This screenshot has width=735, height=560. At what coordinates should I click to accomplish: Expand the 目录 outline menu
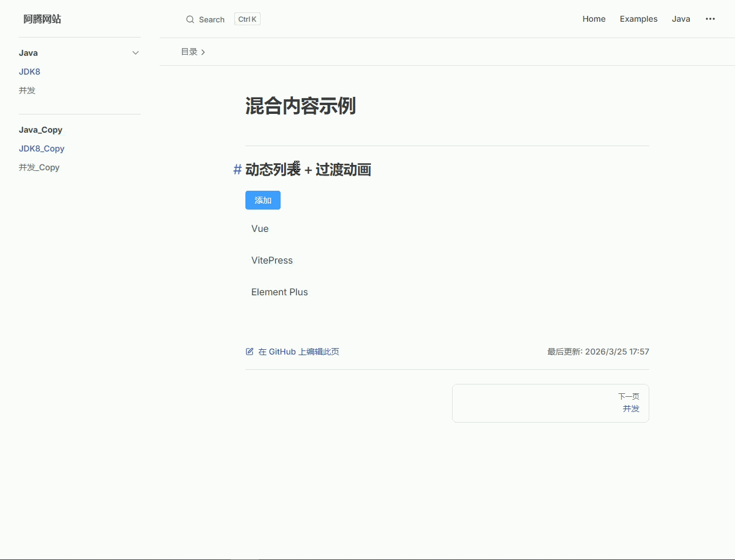click(193, 52)
